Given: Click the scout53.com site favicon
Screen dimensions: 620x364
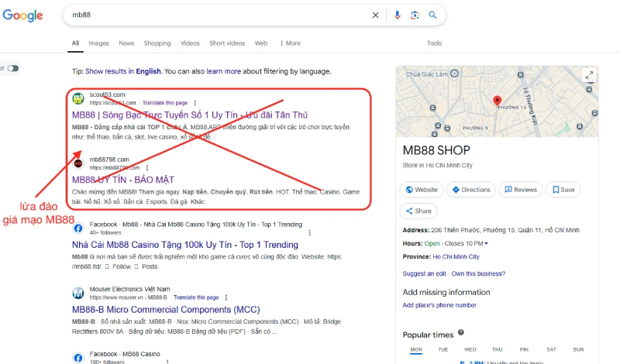Looking at the screenshot, I should [x=78, y=98].
